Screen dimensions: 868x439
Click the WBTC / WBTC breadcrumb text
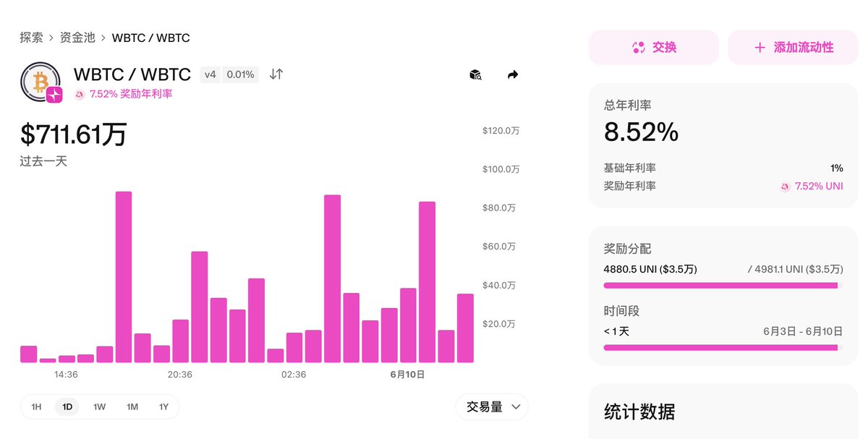coord(151,38)
